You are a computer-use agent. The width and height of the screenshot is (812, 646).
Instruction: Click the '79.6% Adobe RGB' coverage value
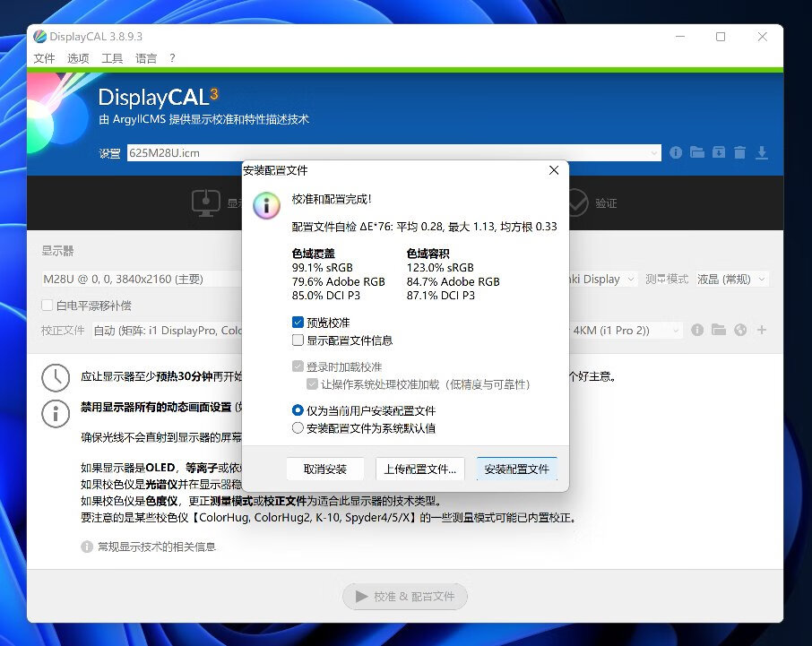(339, 281)
